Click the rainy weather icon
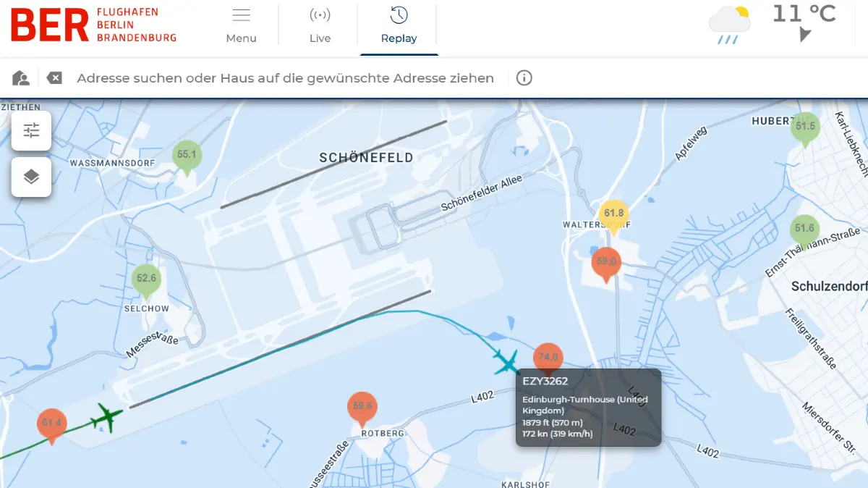 [x=729, y=25]
